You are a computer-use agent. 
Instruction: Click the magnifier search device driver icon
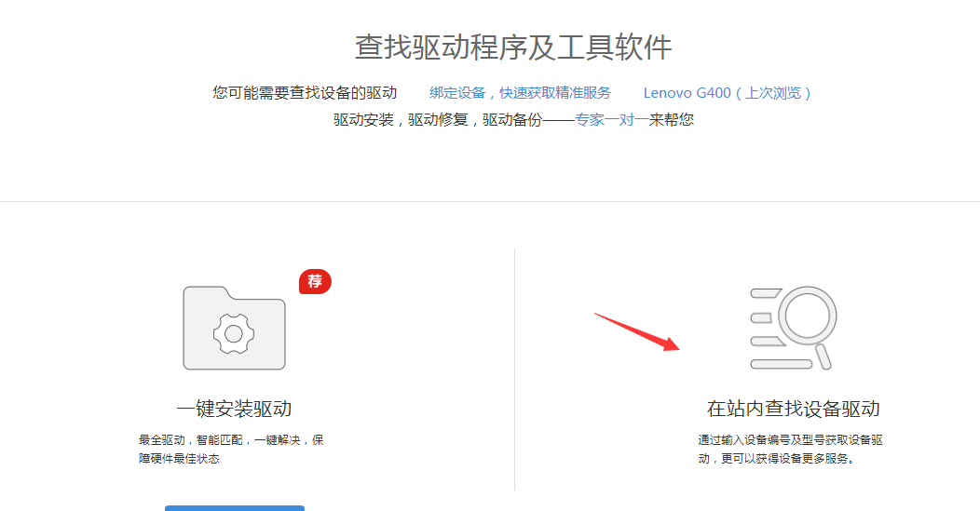[x=793, y=328]
